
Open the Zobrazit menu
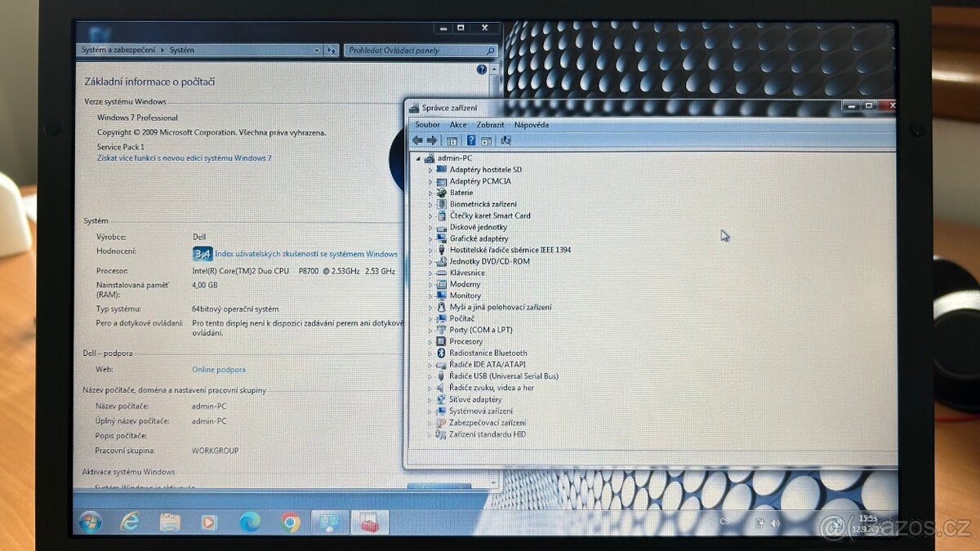[x=490, y=125]
